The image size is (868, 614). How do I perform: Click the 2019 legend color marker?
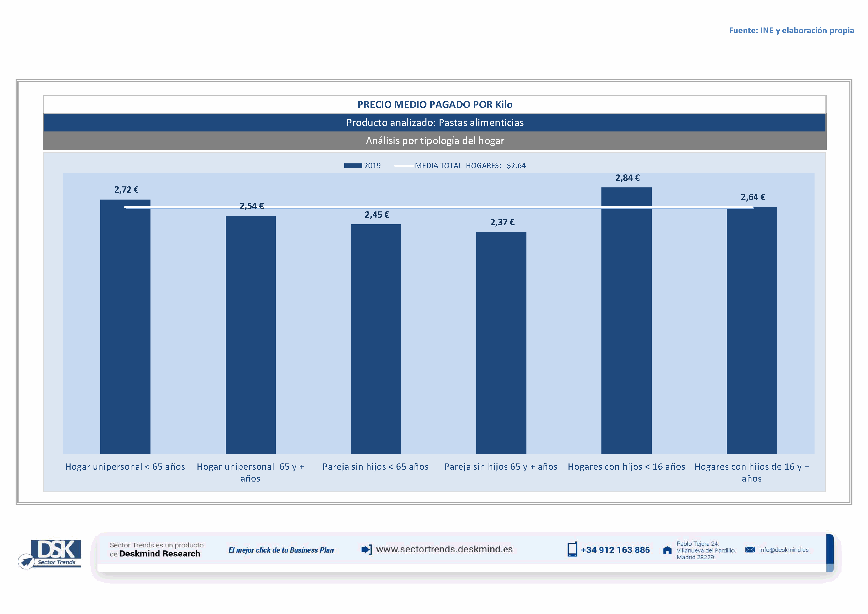tap(353, 166)
